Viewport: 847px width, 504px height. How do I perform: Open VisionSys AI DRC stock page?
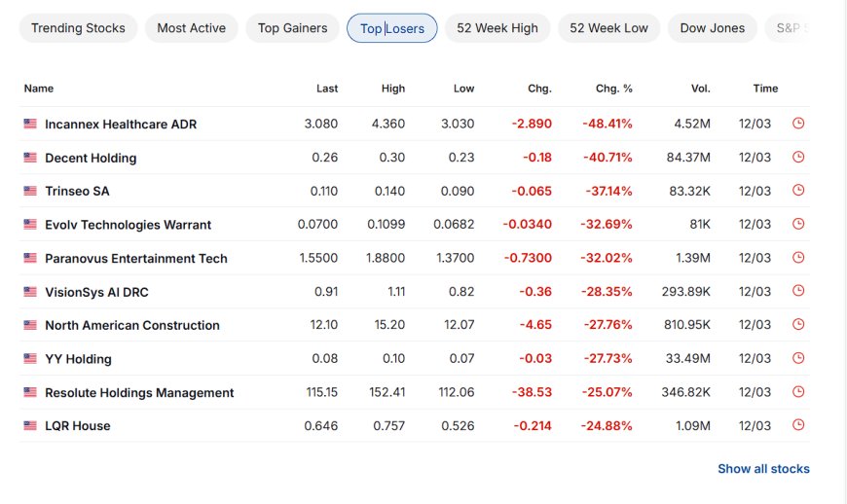pyautogui.click(x=96, y=292)
